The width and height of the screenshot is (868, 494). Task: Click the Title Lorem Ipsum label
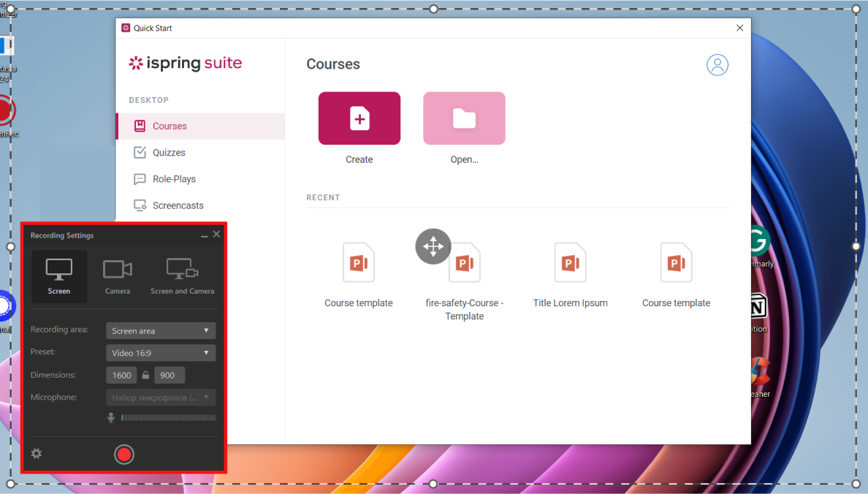570,303
